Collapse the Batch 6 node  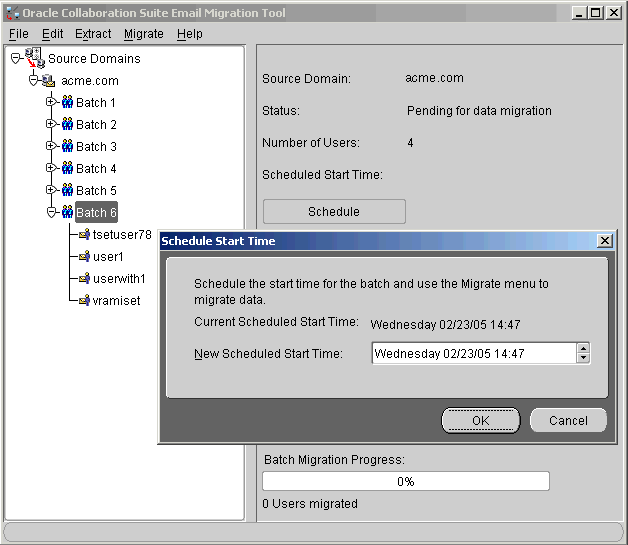coord(51,212)
